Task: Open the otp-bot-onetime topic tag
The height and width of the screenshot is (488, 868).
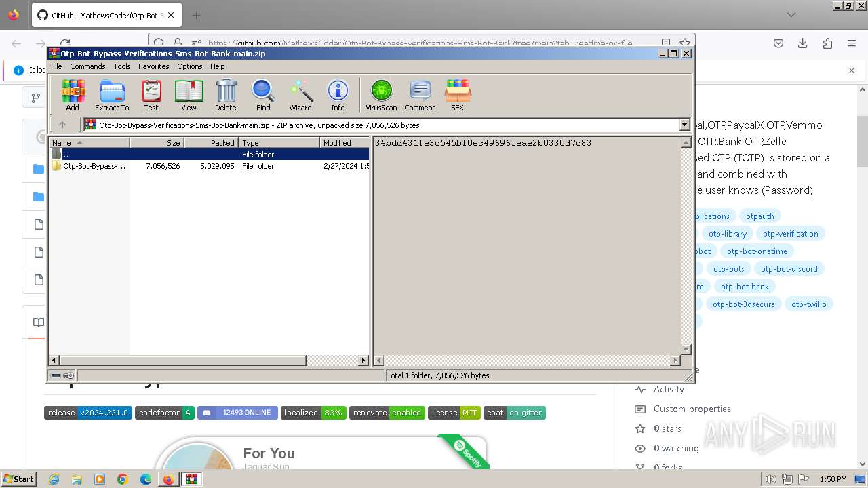Action: point(757,251)
